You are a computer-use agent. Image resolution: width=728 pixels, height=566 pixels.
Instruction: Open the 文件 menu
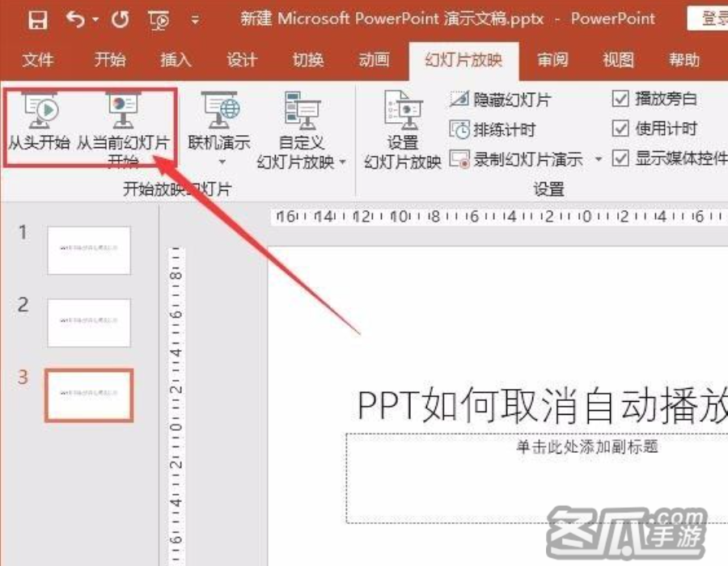tap(37, 60)
